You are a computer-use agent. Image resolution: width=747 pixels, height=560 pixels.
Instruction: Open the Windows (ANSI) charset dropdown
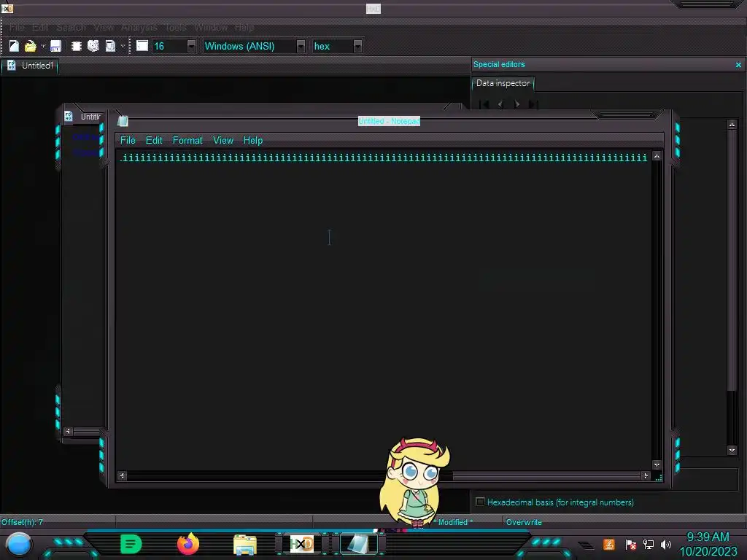tap(301, 46)
